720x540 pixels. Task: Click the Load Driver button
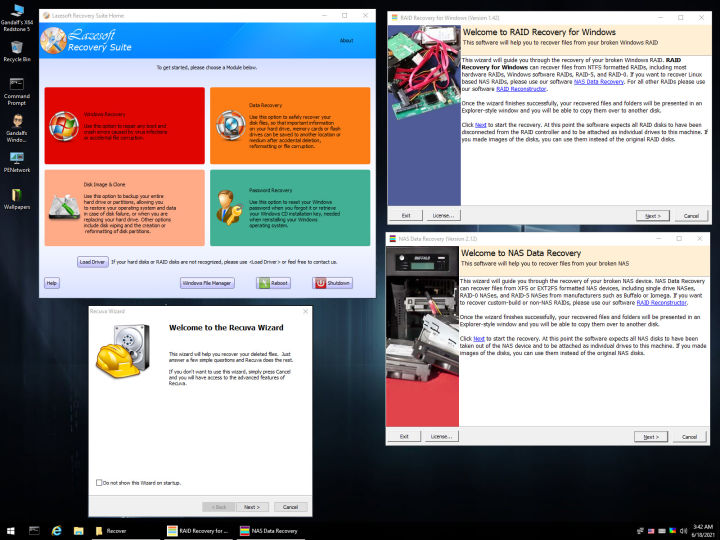[x=92, y=262]
